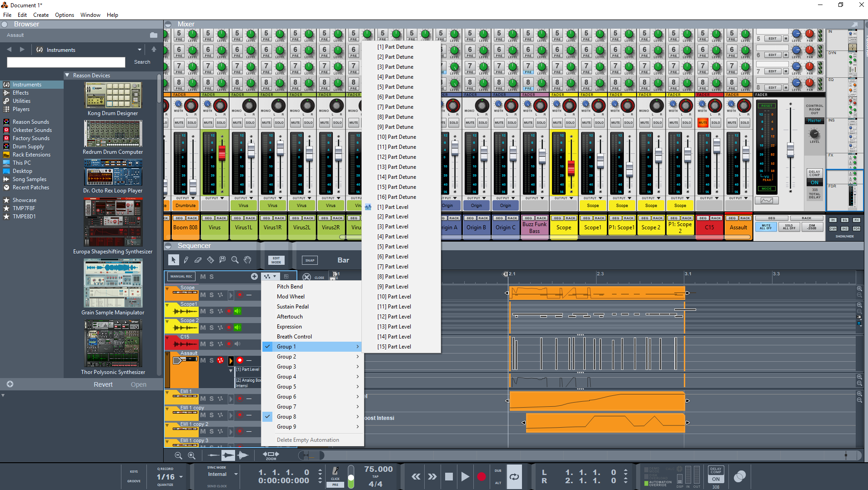Mute the Scope track in sequencer
The image size is (868, 490).
click(203, 295)
